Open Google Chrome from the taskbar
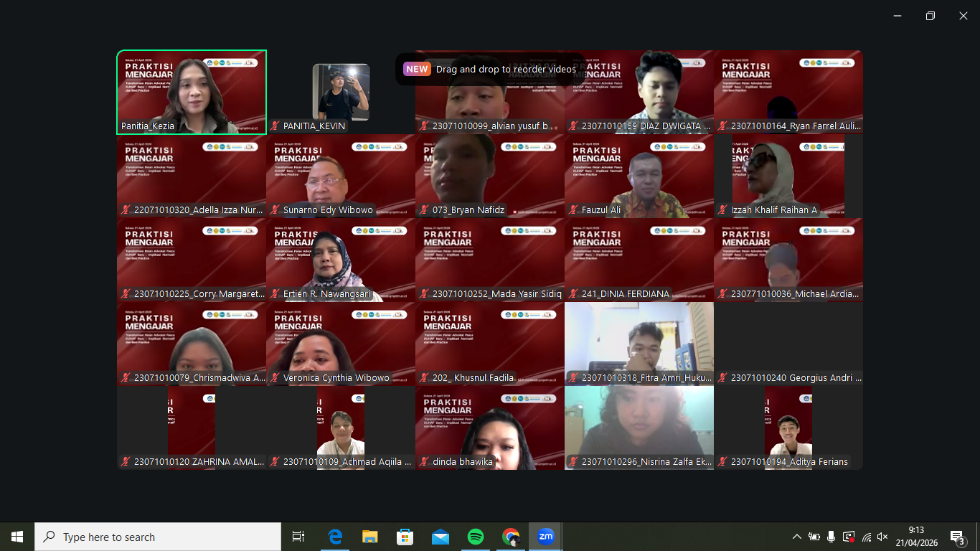Viewport: 980px width, 551px height. pyautogui.click(x=511, y=537)
